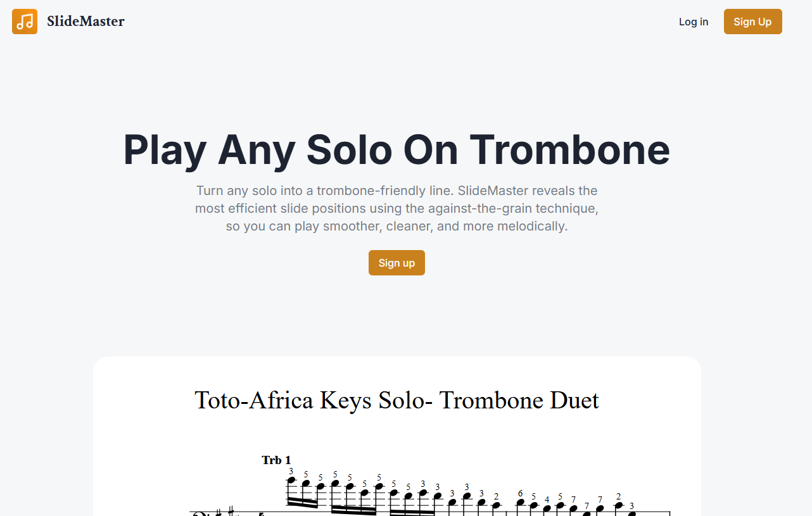
Task: Click the first slide position number 2 in the score
Action: [496, 496]
